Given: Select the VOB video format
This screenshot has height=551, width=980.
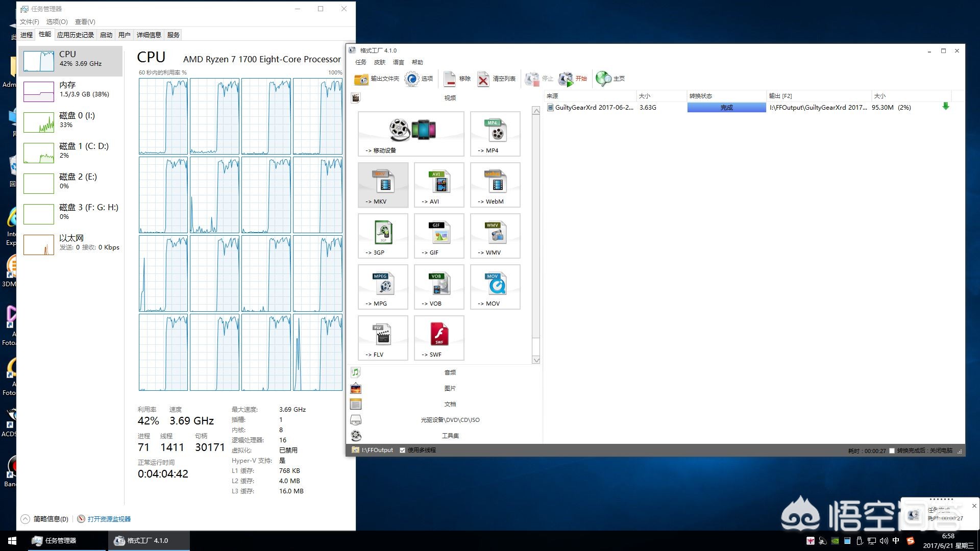Looking at the screenshot, I should [439, 287].
